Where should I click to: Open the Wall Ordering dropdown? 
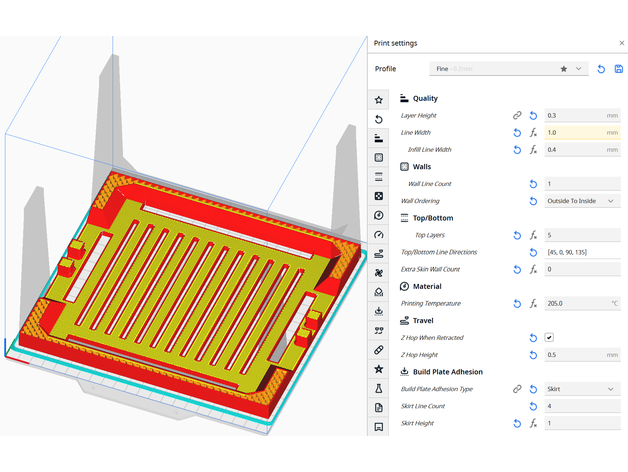point(581,201)
